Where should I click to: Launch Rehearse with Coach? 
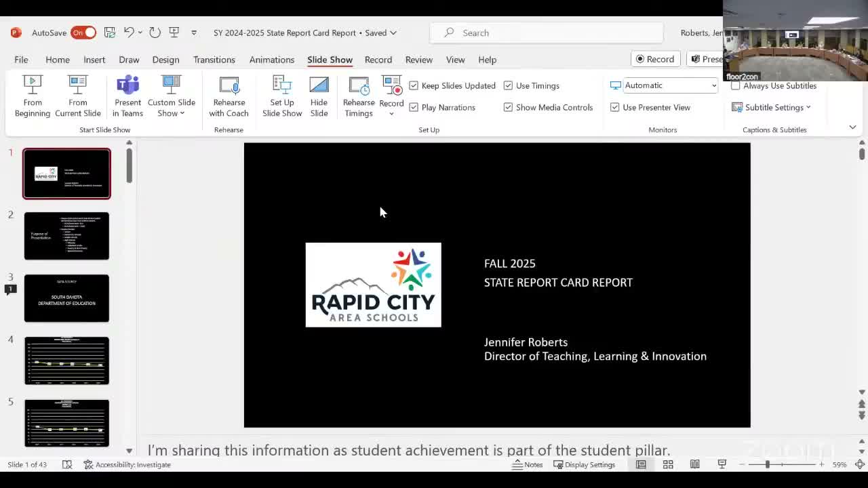tap(228, 95)
